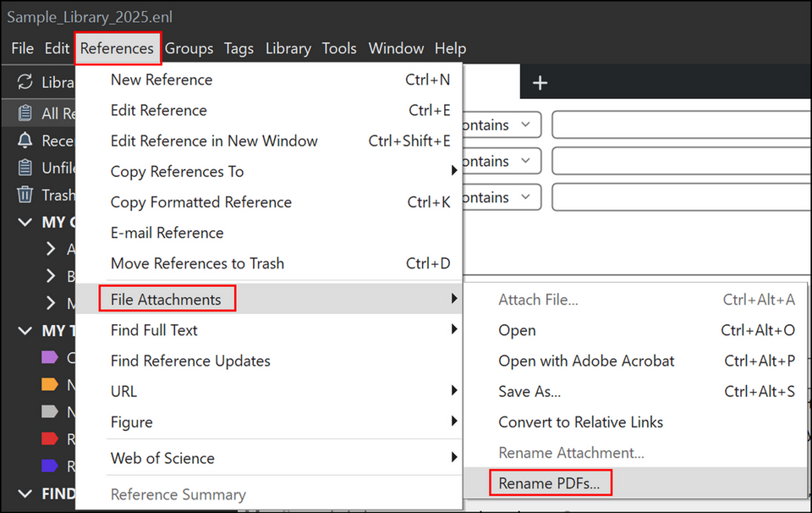Select the orange tag icon
The width and height of the screenshot is (812, 513).
50,385
